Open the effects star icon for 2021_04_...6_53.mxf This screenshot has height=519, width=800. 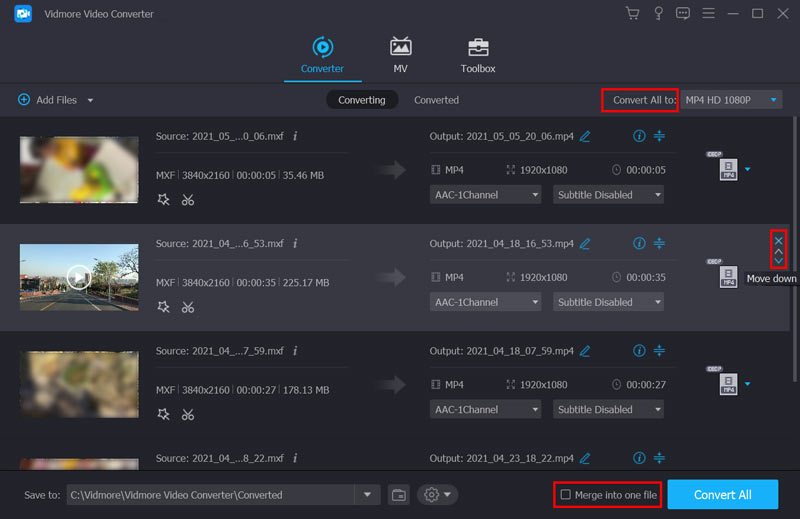point(164,307)
